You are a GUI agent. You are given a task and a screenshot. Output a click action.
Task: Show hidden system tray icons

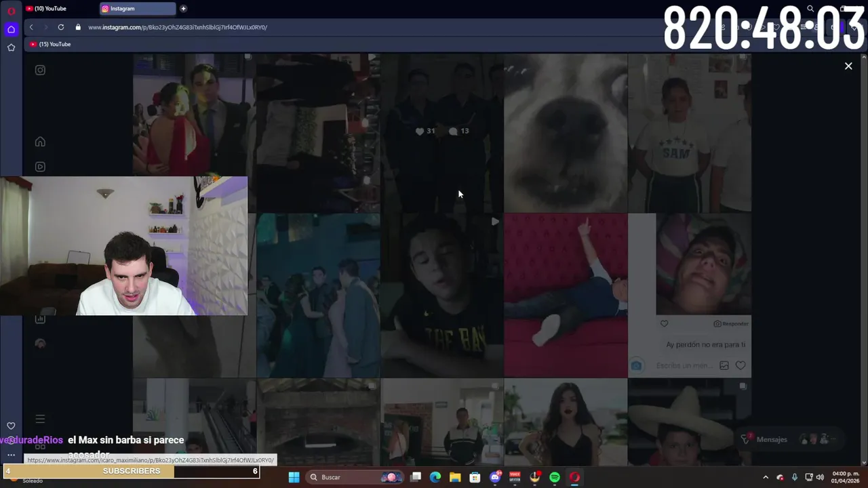coord(766,477)
